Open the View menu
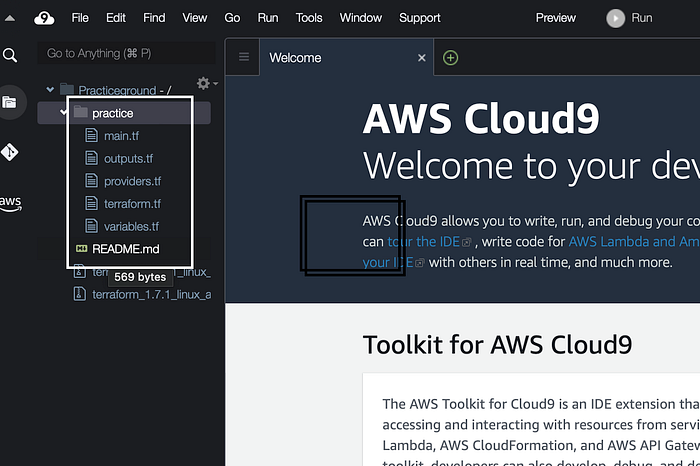The height and width of the screenshot is (466, 700). [195, 18]
